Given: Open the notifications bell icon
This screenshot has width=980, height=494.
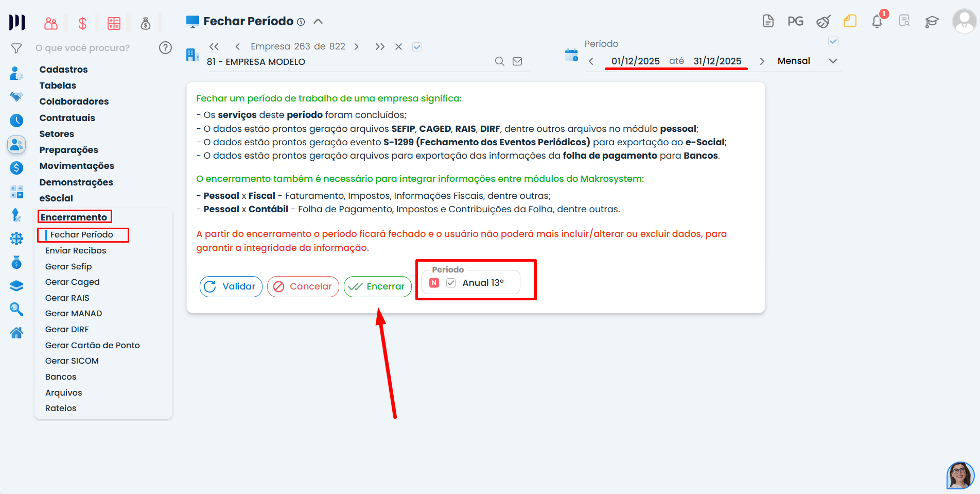Looking at the screenshot, I should pos(877,21).
